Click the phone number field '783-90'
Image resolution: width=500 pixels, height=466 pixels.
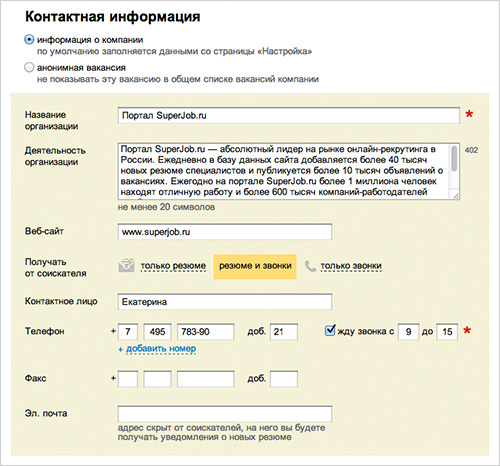tap(205, 331)
